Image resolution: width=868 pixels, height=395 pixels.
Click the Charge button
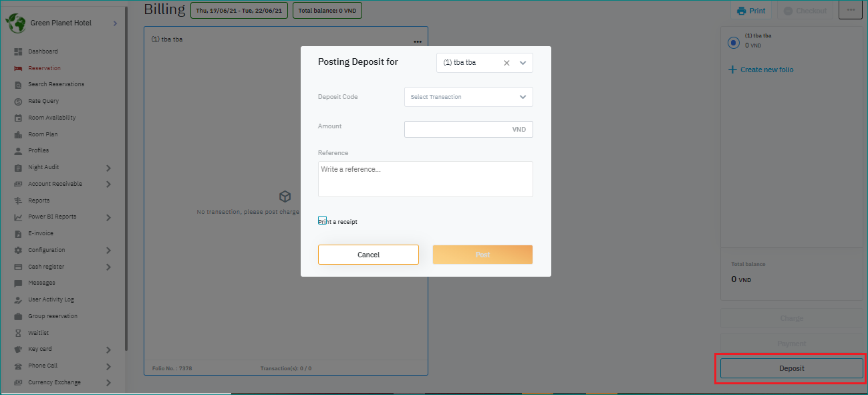pyautogui.click(x=792, y=318)
